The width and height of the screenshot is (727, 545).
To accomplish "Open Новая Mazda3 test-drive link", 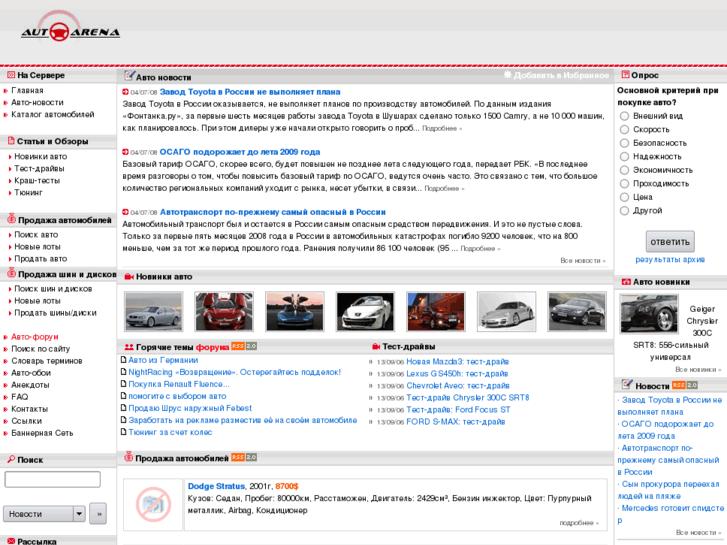I will click(x=448, y=361).
